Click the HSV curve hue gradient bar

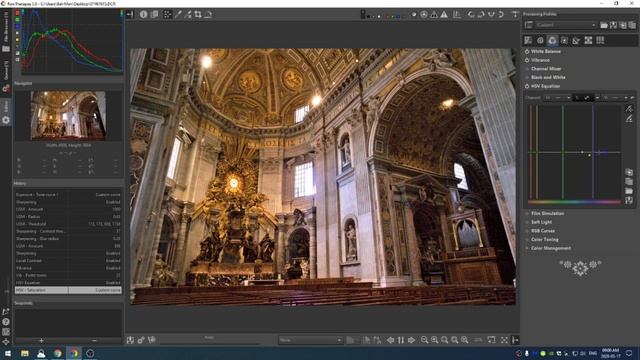coord(574,202)
